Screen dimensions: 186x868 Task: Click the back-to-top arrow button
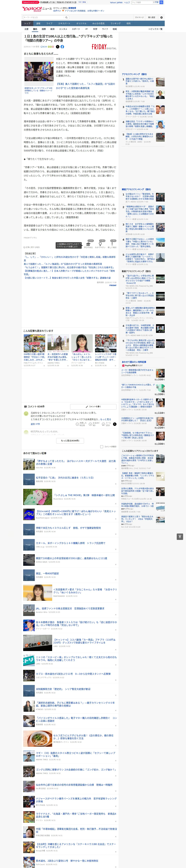pyautogui.click(x=180, y=536)
